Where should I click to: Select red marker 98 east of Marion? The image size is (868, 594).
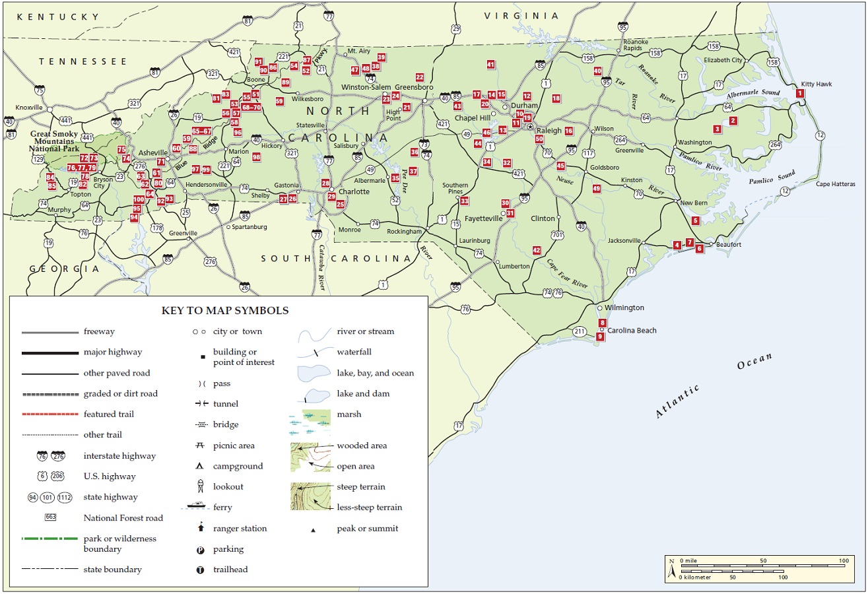click(x=256, y=157)
